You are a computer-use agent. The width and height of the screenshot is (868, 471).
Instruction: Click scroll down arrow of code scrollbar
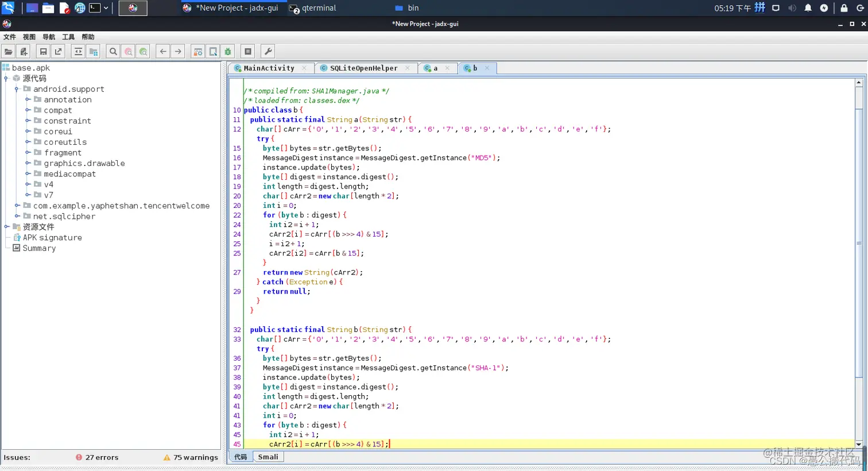pyautogui.click(x=859, y=444)
